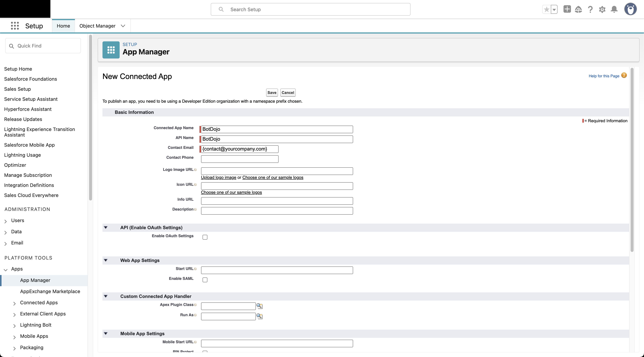Screen dimensions: 644x357
Task: Expand the Connected Apps tree item
Action: click(x=15, y=304)
